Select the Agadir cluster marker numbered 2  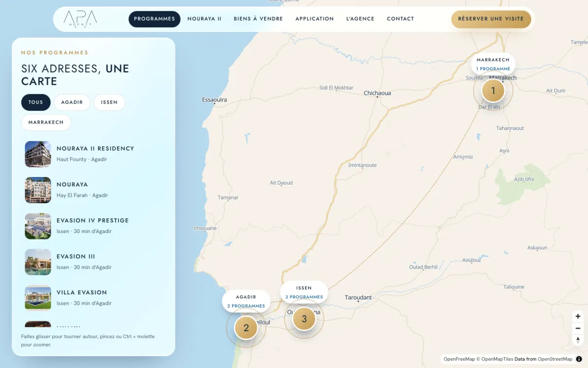tap(246, 328)
